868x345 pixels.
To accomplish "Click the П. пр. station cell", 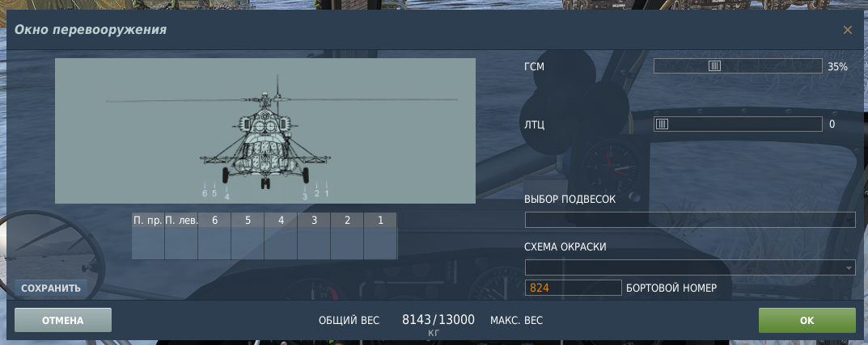I will pos(148,243).
